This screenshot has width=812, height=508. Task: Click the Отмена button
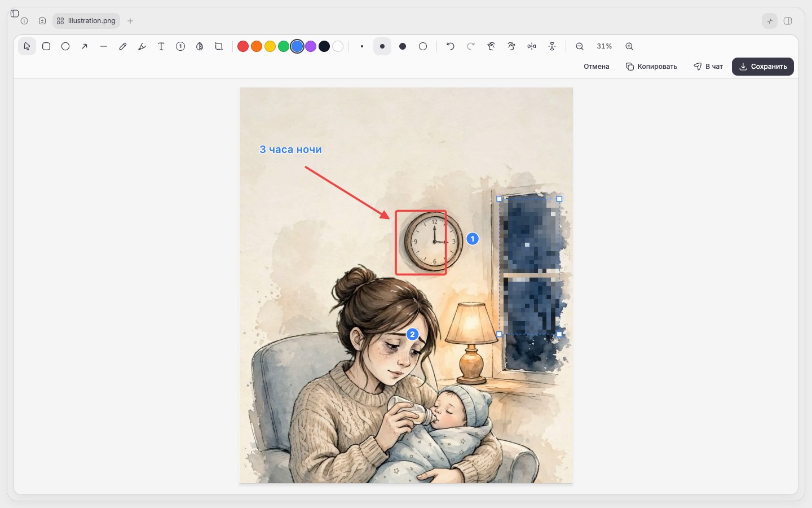pos(597,67)
